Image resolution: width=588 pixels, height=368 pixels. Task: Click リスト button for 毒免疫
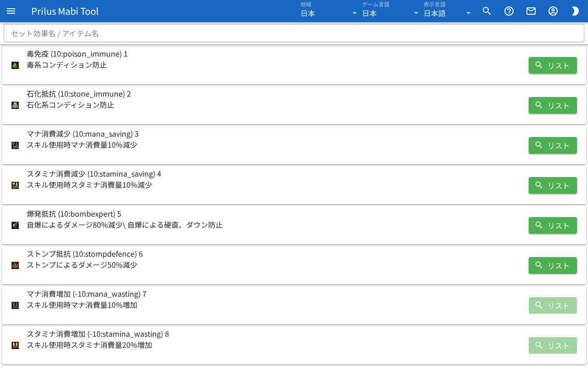pyautogui.click(x=553, y=65)
